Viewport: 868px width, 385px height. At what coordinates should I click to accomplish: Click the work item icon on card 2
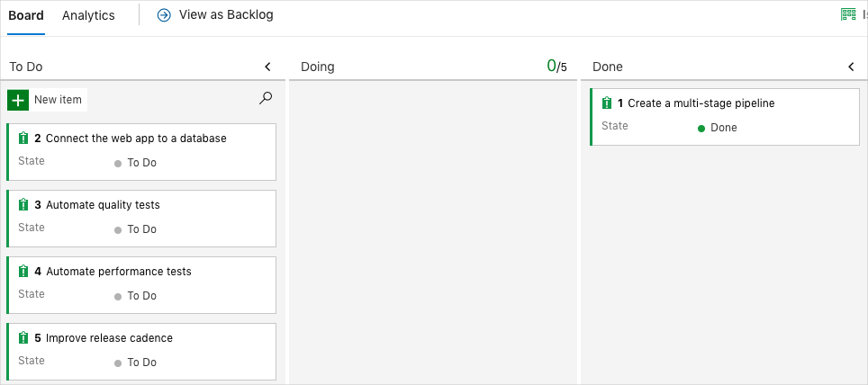(24, 139)
